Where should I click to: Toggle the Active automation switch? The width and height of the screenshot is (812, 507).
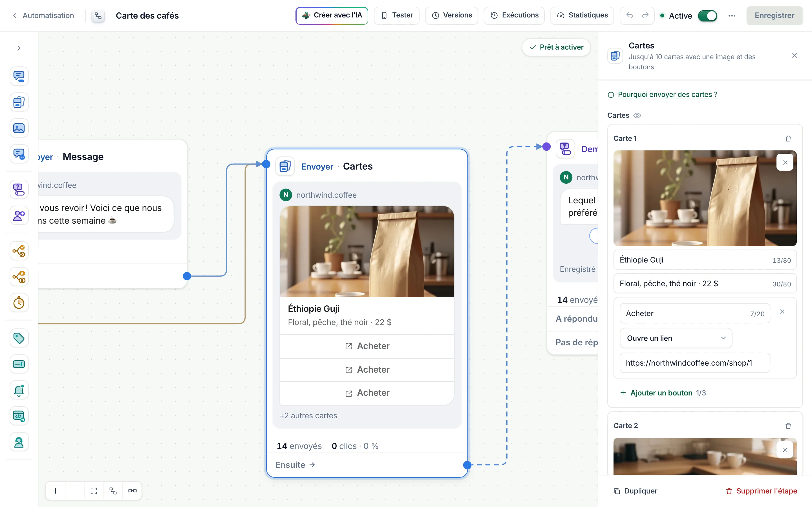pos(707,16)
